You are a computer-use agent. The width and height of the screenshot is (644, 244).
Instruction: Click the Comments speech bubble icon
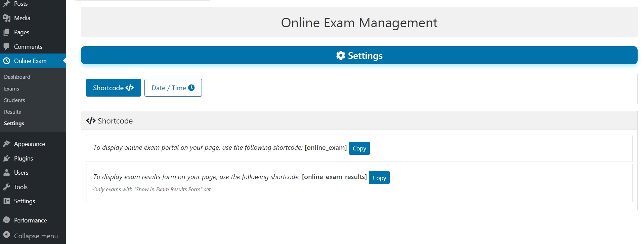pyautogui.click(x=6, y=46)
